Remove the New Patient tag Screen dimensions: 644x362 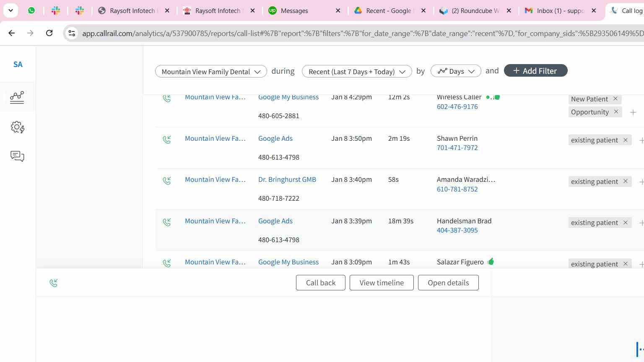point(615,99)
